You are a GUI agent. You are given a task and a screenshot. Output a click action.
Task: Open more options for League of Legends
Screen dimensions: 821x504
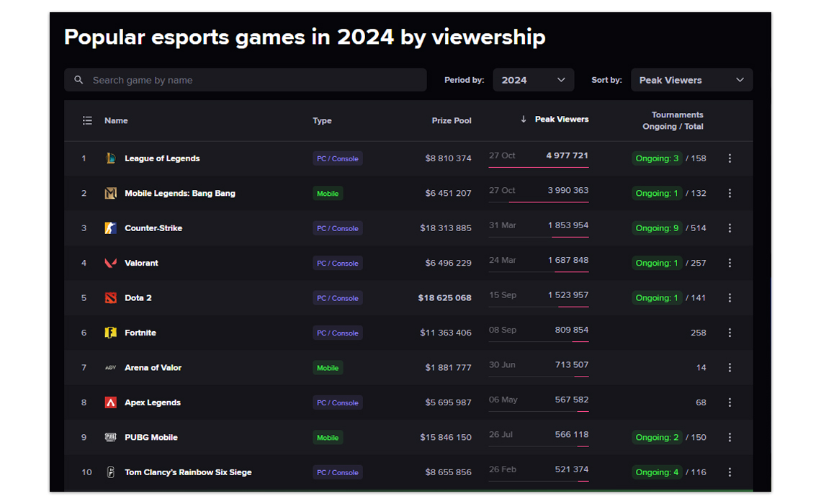pos(730,158)
